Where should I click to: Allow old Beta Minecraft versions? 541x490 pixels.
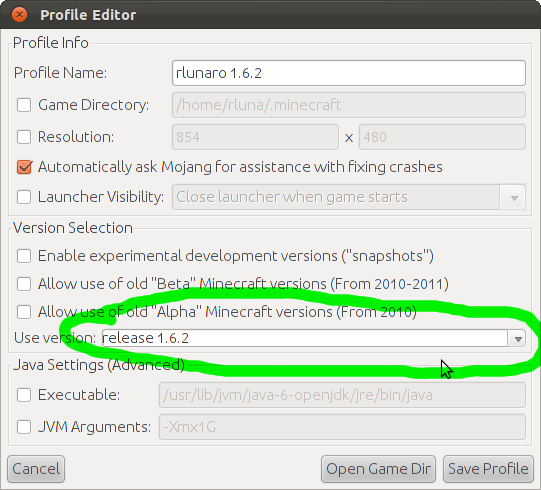point(24,284)
